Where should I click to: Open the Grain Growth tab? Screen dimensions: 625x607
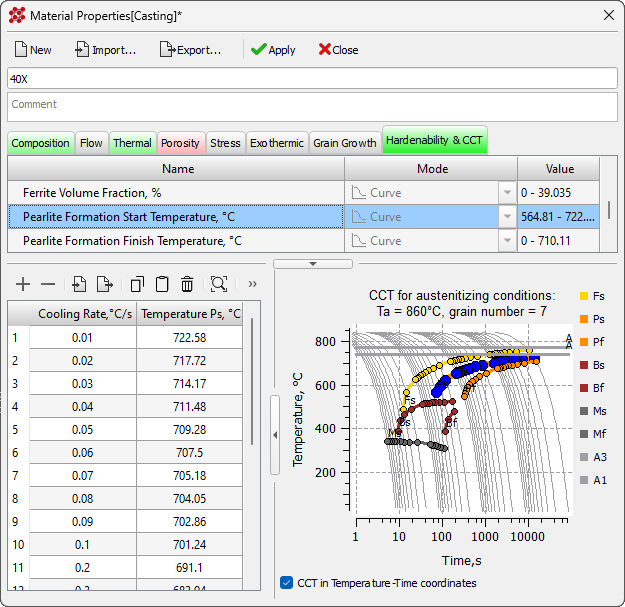pyautogui.click(x=345, y=143)
